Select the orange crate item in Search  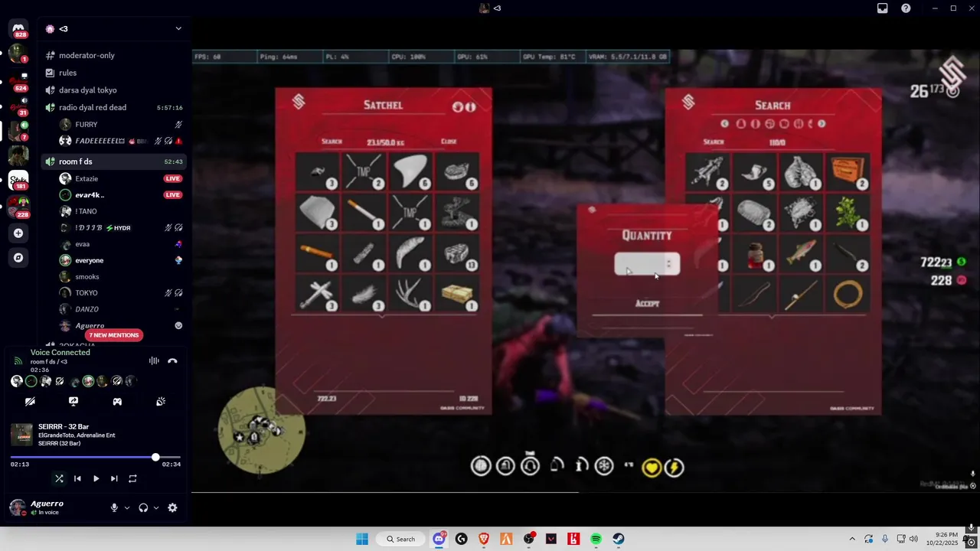848,171
